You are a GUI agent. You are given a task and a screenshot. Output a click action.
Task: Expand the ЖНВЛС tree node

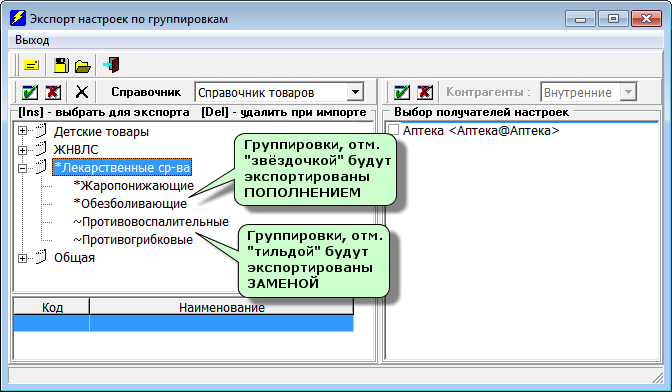tap(22, 150)
